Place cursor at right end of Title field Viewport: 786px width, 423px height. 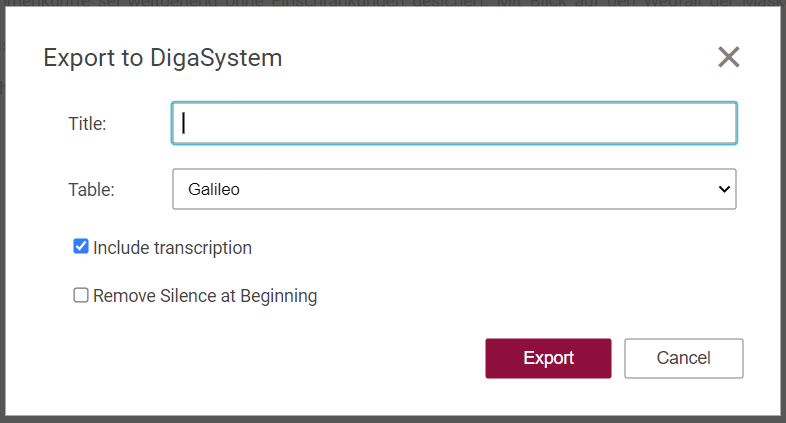click(x=728, y=123)
